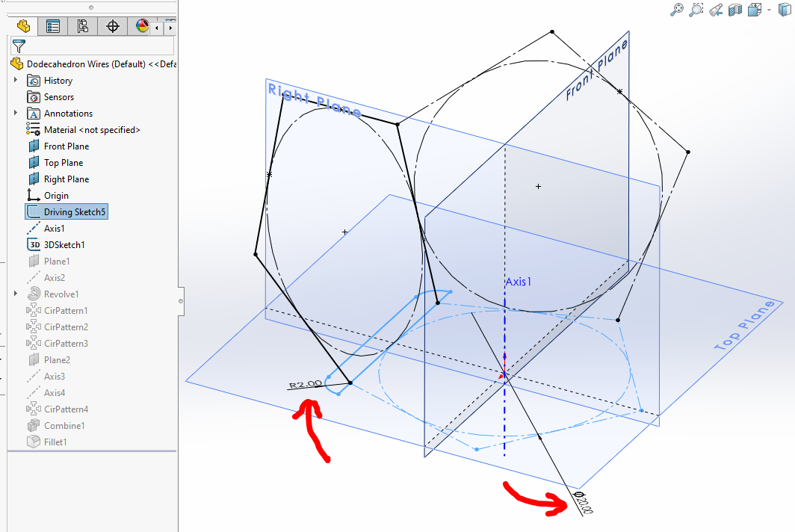Open the FeatureManager design tree tab
Screen dimensions: 795x532
click(23, 26)
